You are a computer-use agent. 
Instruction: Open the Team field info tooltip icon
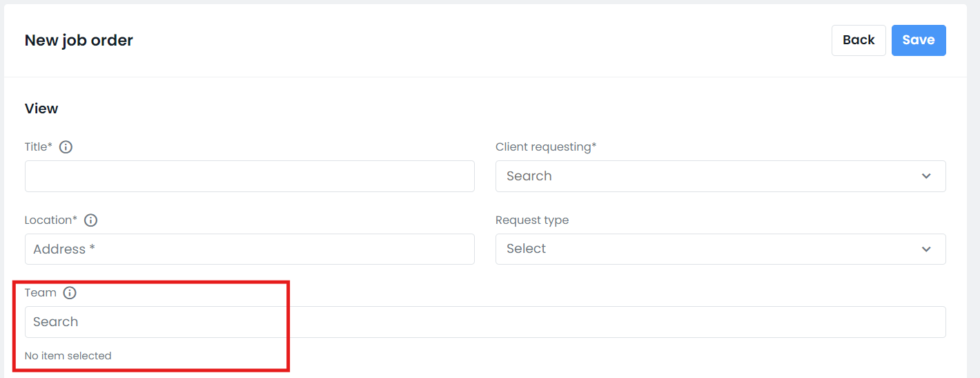(70, 293)
